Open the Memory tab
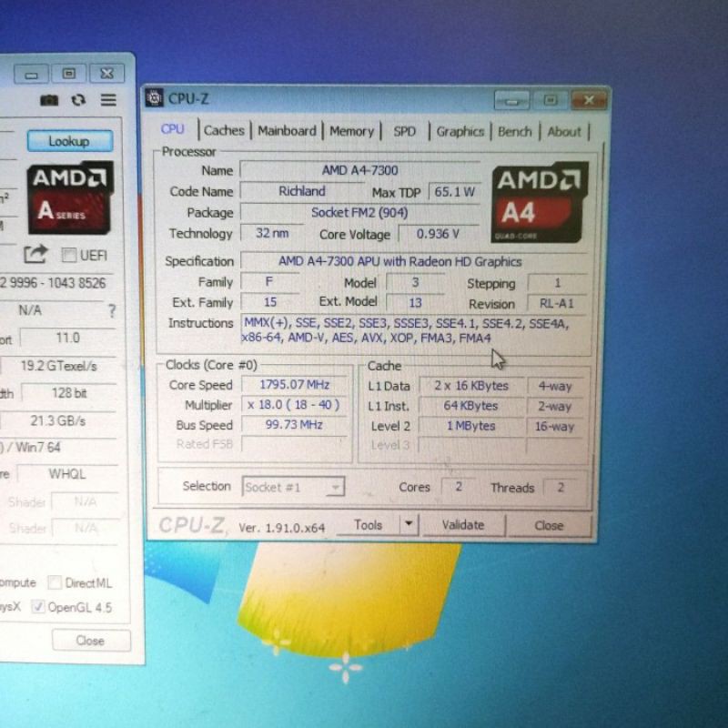 tap(351, 131)
